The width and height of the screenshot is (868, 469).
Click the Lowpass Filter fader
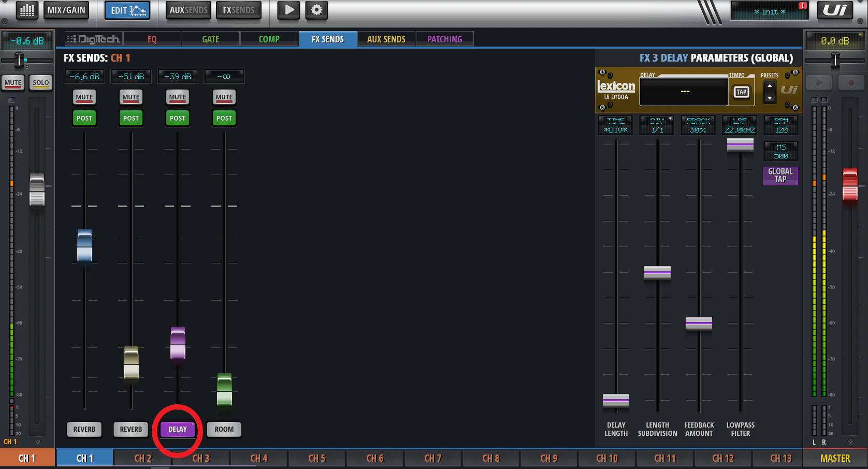pos(740,145)
